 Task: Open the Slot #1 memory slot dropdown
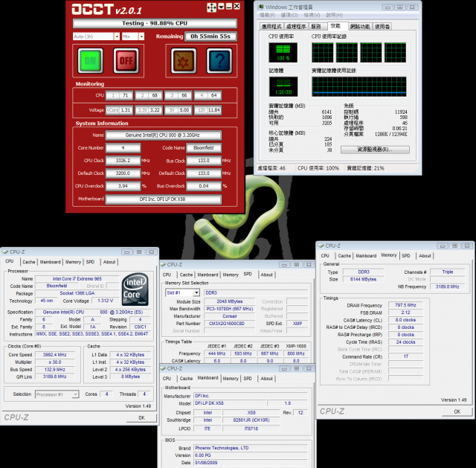coord(196,292)
